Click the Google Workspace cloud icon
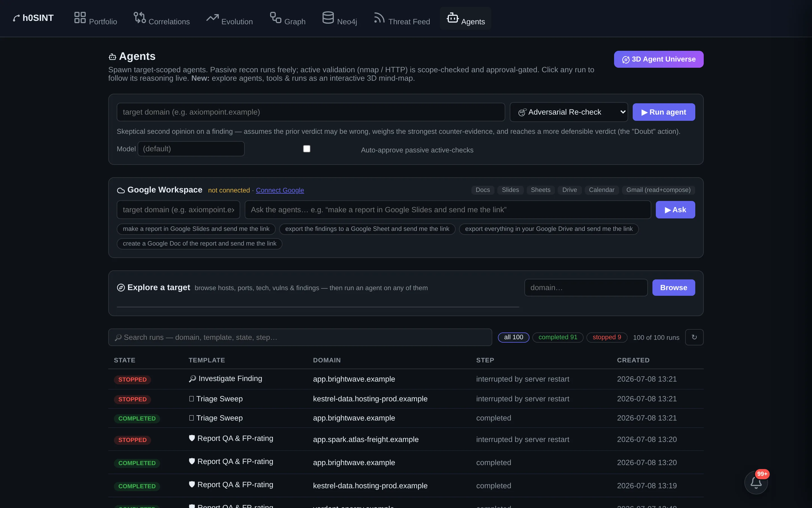This screenshot has height=508, width=812. [x=121, y=190]
